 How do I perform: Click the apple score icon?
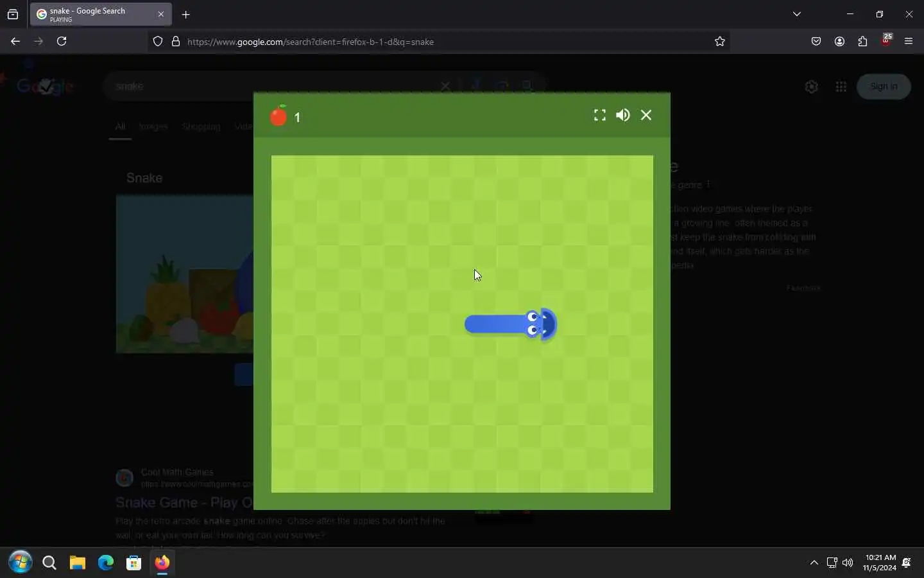(278, 115)
